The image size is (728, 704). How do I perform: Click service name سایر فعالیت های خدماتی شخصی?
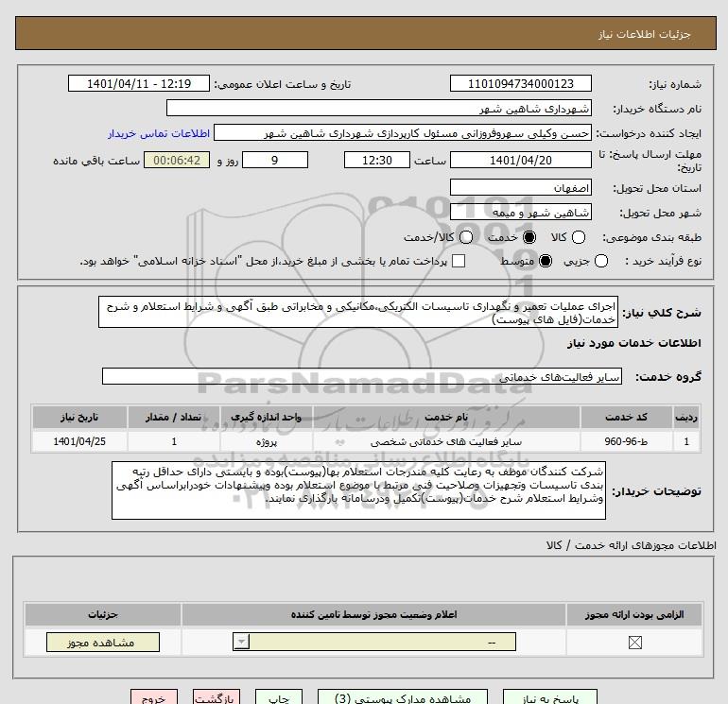click(446, 441)
